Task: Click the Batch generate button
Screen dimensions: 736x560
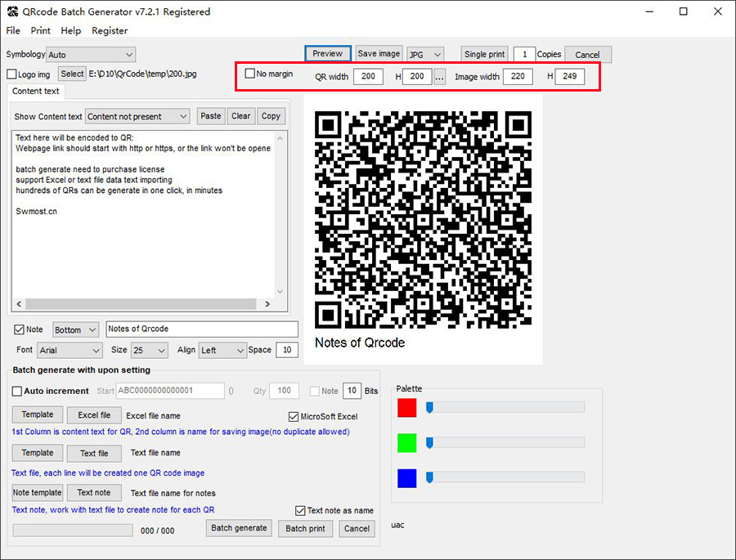Action: point(239,528)
